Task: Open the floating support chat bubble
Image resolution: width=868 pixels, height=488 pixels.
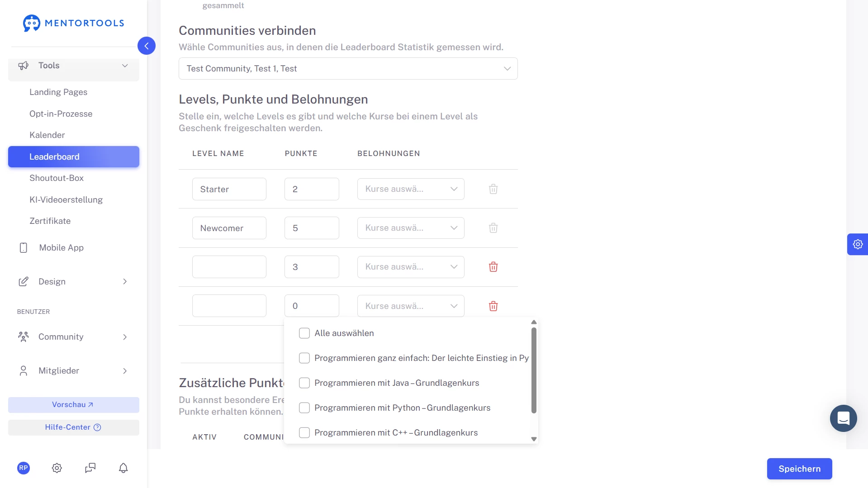Action: click(843, 418)
